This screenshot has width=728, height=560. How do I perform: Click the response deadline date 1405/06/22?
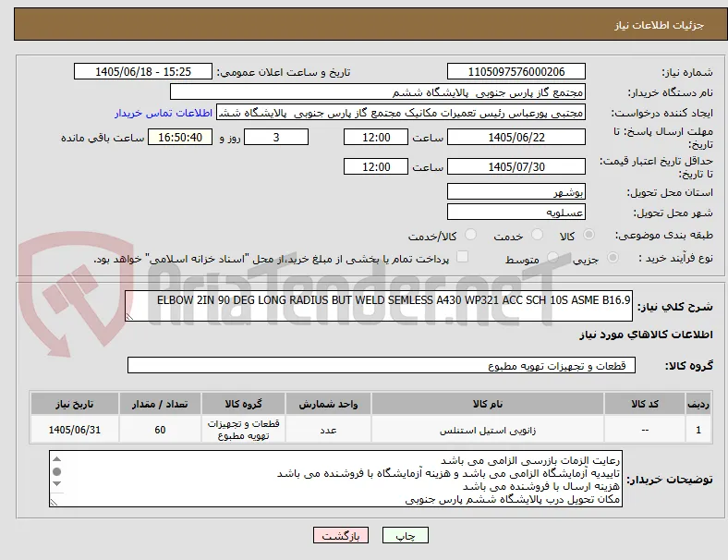point(516,137)
